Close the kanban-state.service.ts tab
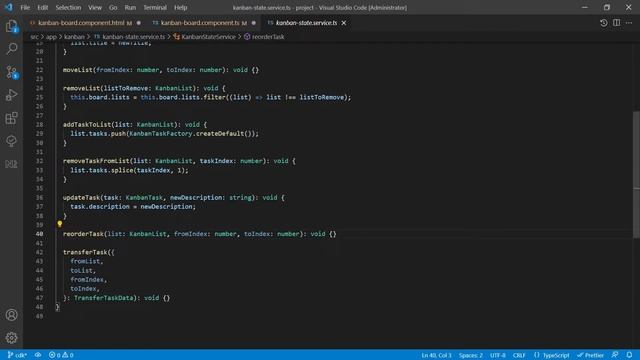640x360 pixels. [344, 23]
